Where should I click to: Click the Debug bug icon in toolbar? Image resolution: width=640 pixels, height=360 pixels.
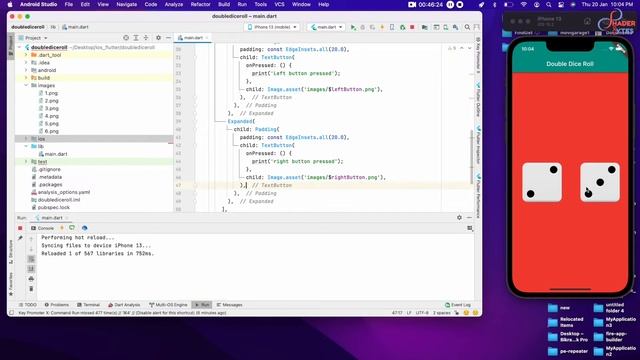pyautogui.click(x=362, y=27)
